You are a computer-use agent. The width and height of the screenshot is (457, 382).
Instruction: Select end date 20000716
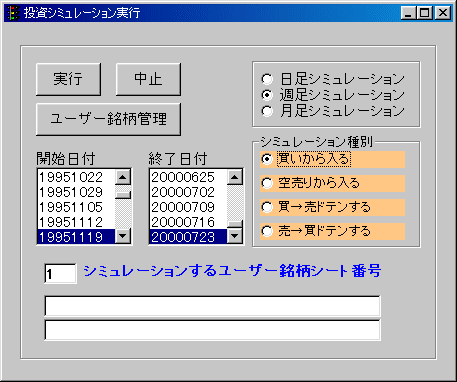188,222
